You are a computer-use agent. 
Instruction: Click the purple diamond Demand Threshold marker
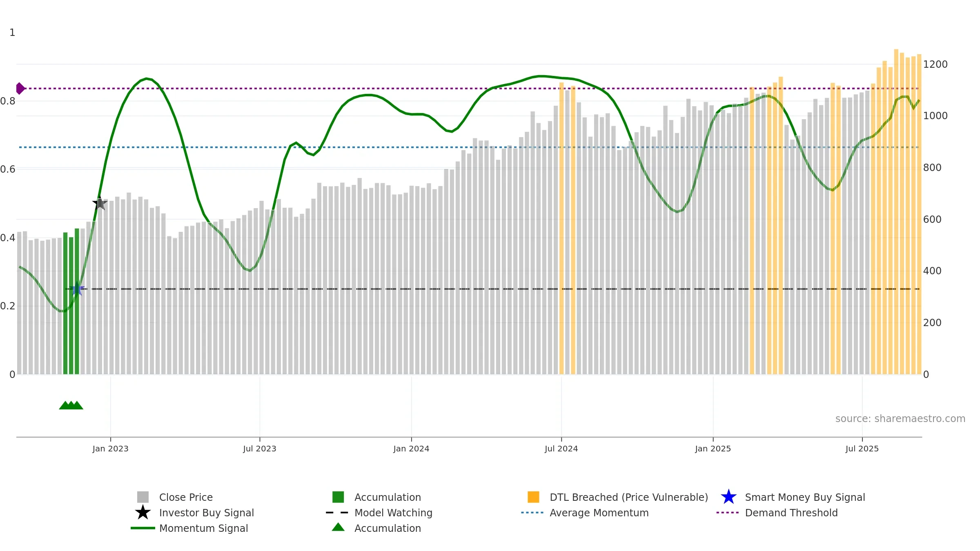(20, 88)
